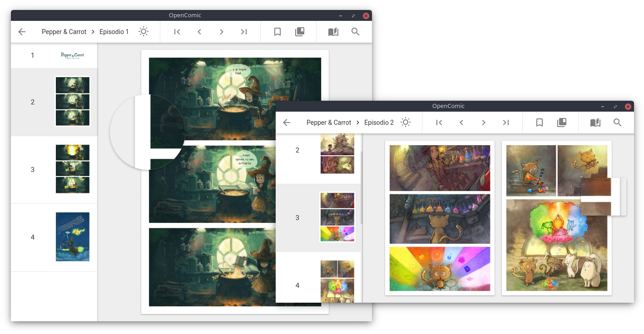This screenshot has width=644, height=334.
Task: Go to previous page in Episodio 1 window
Action: pos(199,32)
